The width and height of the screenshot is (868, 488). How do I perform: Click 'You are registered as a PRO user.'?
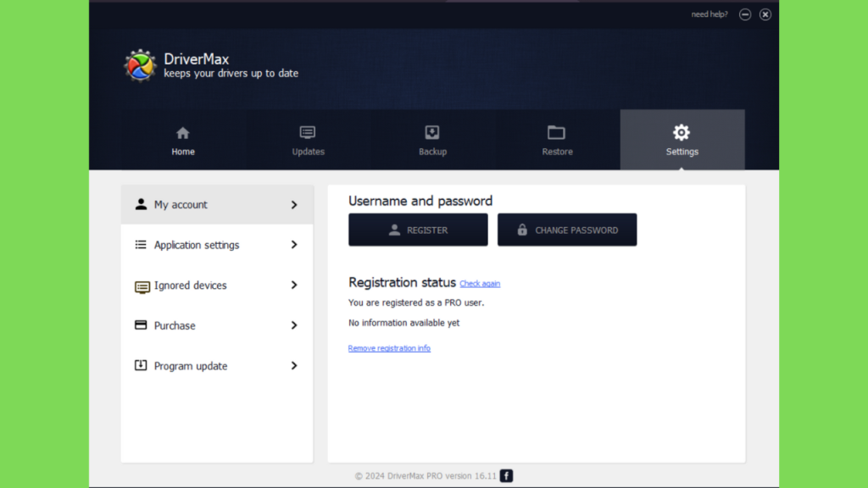pyautogui.click(x=416, y=302)
